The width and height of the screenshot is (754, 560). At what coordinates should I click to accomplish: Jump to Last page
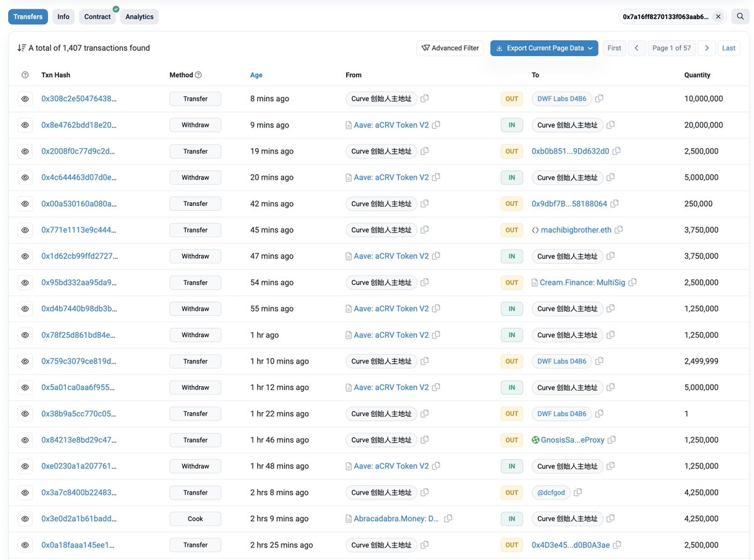[729, 48]
